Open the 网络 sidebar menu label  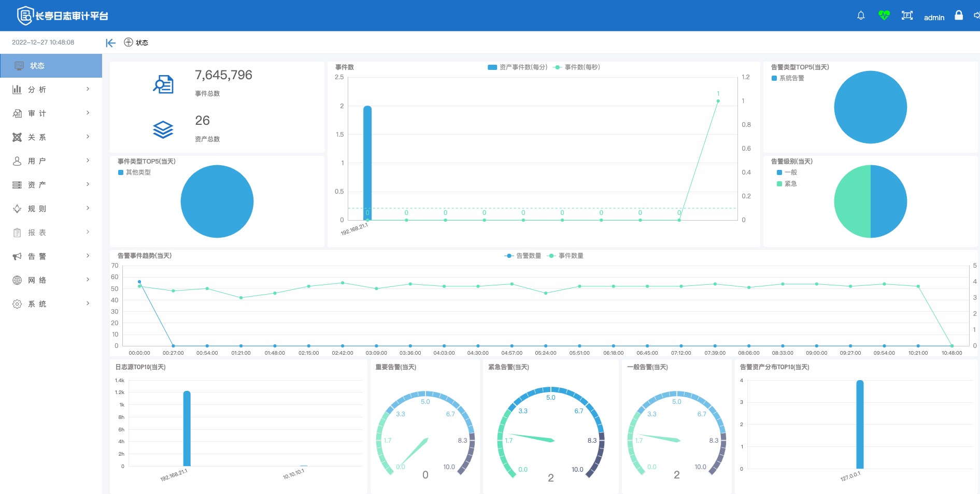[37, 280]
